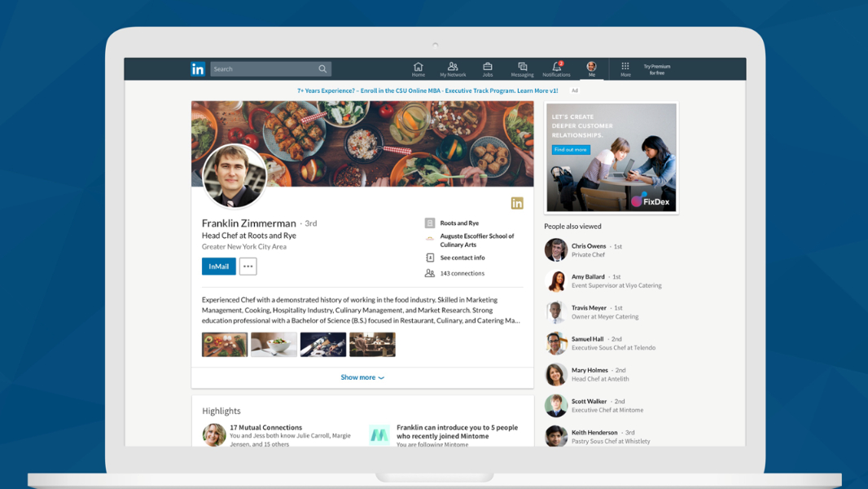View the 143 connections link

462,273
